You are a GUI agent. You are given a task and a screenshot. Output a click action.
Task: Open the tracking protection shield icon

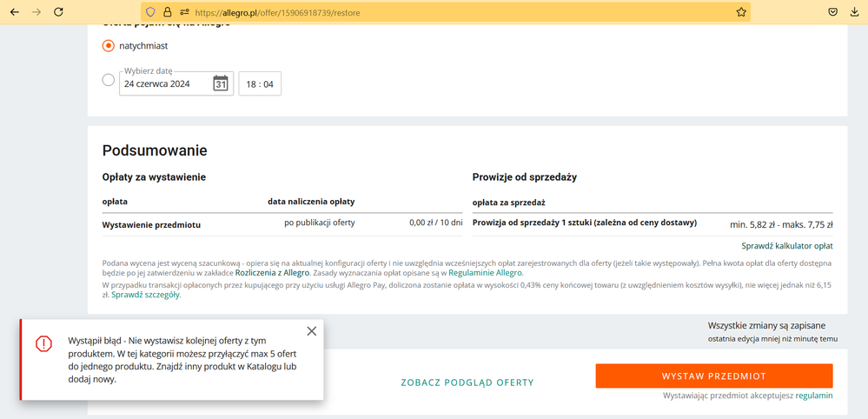point(149,12)
